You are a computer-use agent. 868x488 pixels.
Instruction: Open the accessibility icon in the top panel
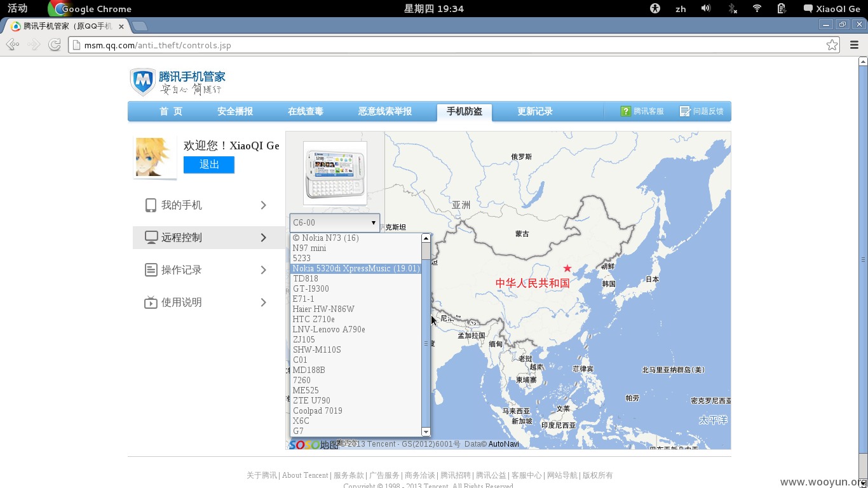[655, 8]
